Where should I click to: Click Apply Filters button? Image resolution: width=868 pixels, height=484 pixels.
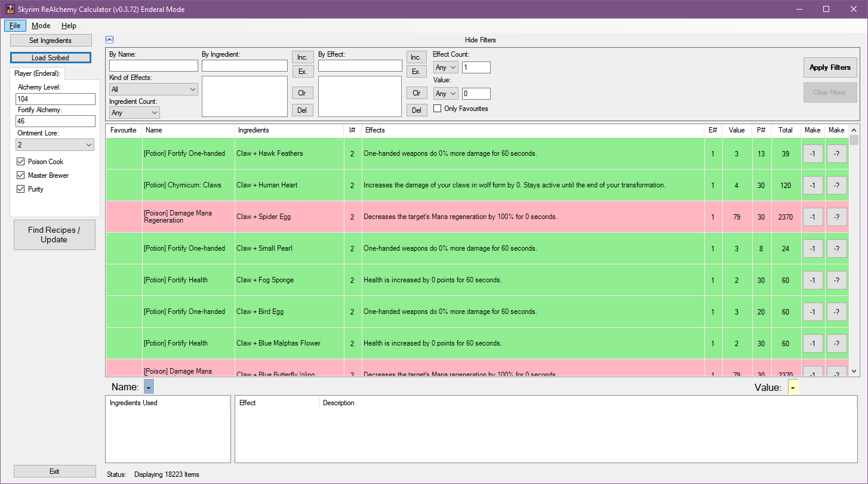(830, 67)
